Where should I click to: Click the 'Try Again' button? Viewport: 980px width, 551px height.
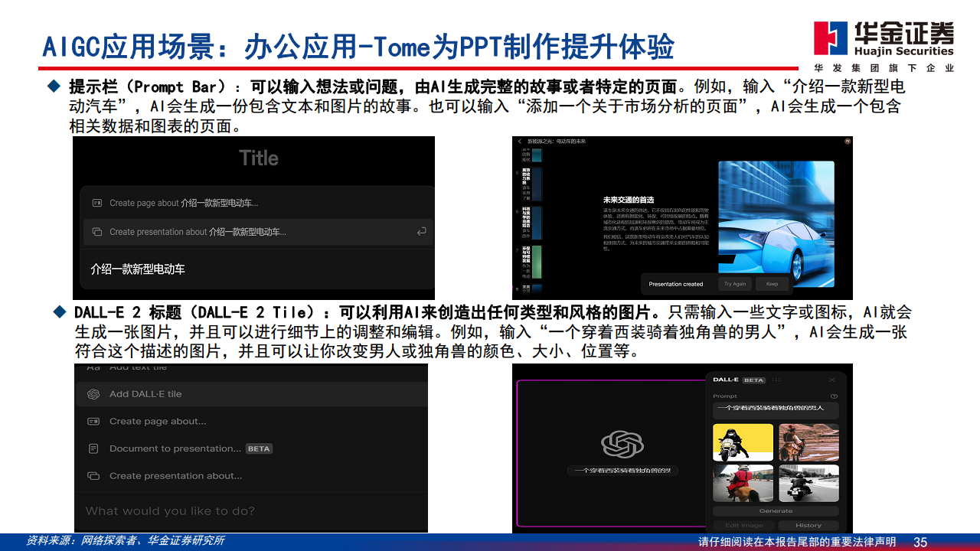735,284
